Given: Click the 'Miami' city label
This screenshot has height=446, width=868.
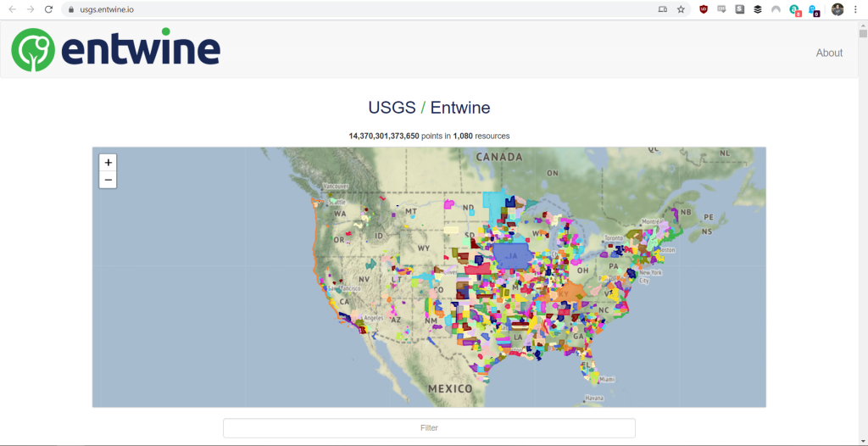Looking at the screenshot, I should point(607,380).
